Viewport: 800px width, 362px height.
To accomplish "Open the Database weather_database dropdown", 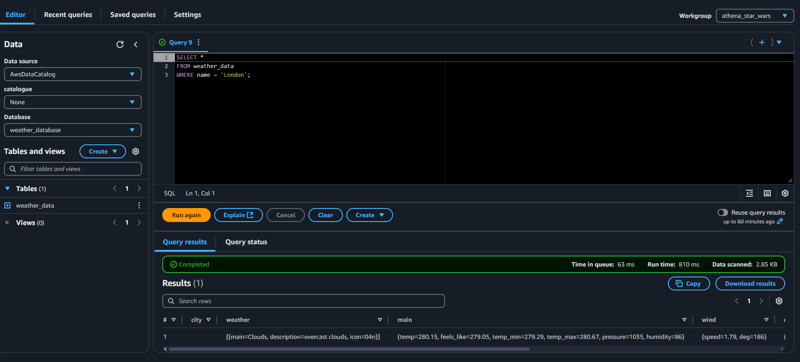I will pos(72,130).
